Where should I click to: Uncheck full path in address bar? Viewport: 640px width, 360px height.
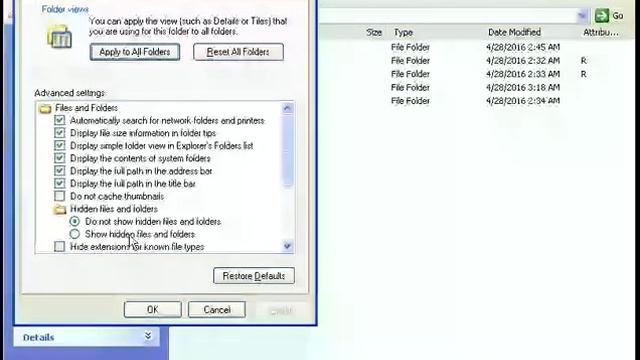pyautogui.click(x=60, y=171)
